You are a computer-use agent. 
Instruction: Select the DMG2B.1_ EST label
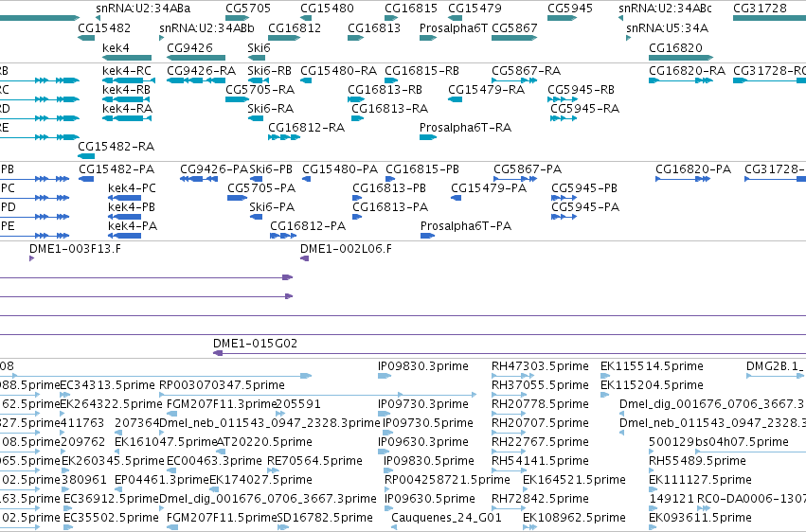(x=775, y=365)
